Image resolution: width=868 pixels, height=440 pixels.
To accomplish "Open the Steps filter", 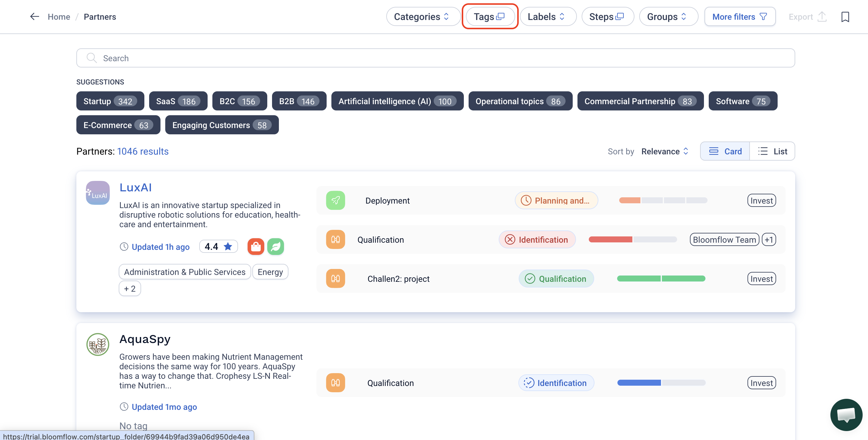I will [608, 16].
